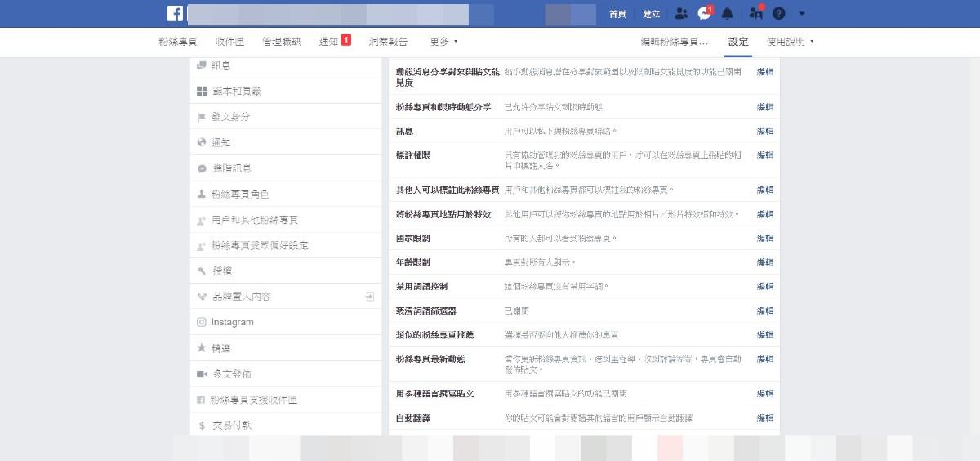Click the Instagram icon in sidebar

(202, 322)
